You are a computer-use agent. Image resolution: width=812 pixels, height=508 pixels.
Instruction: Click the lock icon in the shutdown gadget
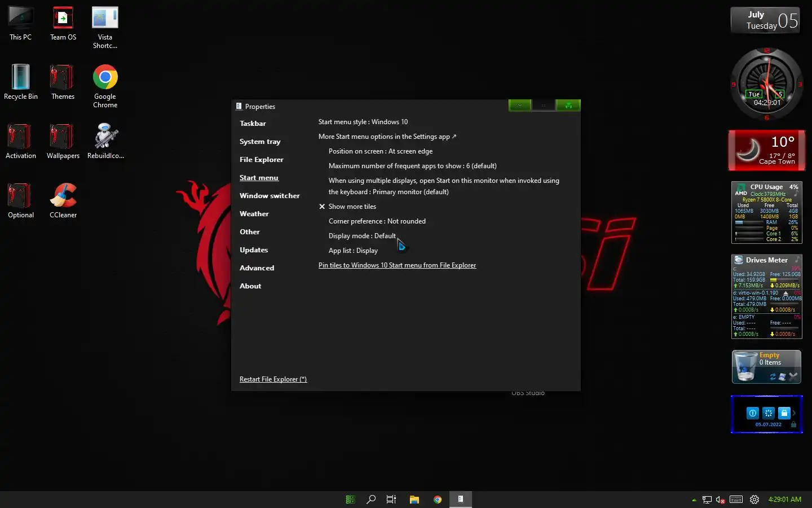(784, 413)
